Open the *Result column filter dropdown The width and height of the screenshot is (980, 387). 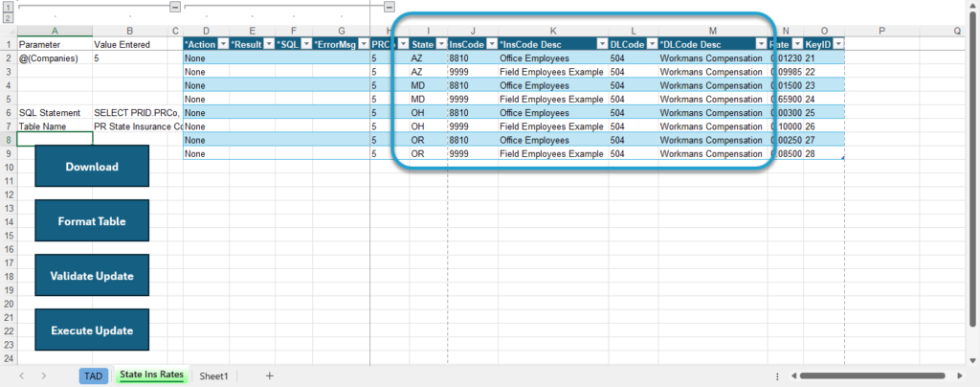point(268,44)
